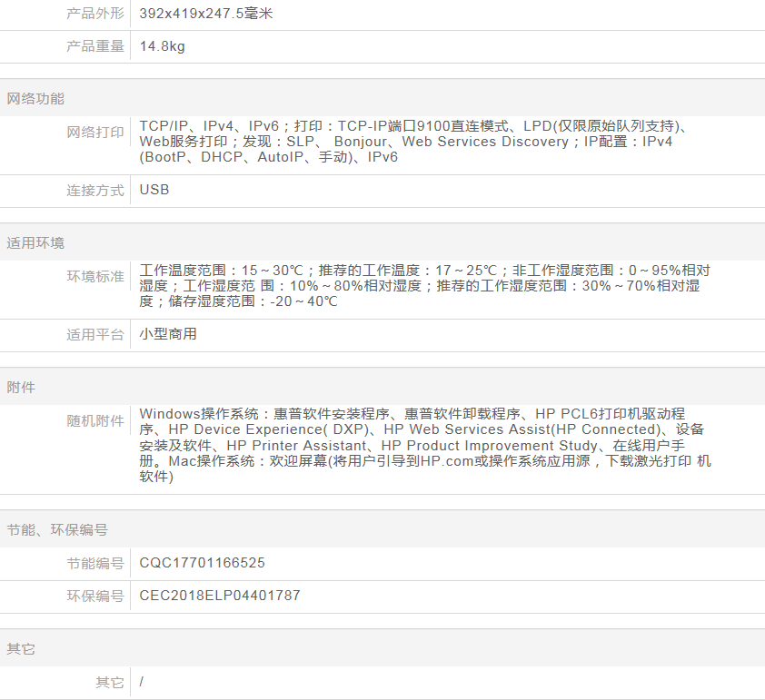765x700 pixels.
Task: Click the 产品外形 row label
Action: click(94, 14)
